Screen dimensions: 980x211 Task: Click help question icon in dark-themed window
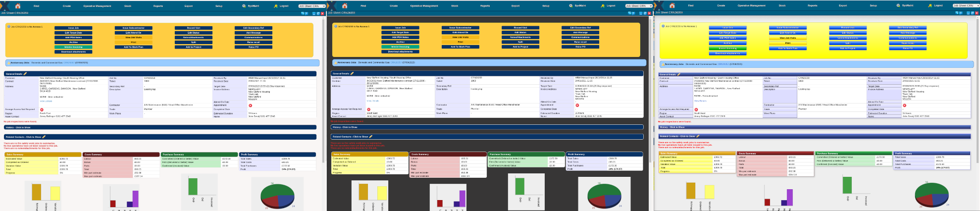click(x=633, y=13)
